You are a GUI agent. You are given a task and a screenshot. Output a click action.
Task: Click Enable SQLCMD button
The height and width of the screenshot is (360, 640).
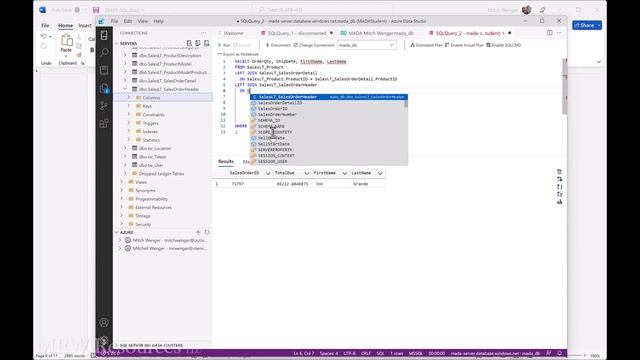[503, 45]
